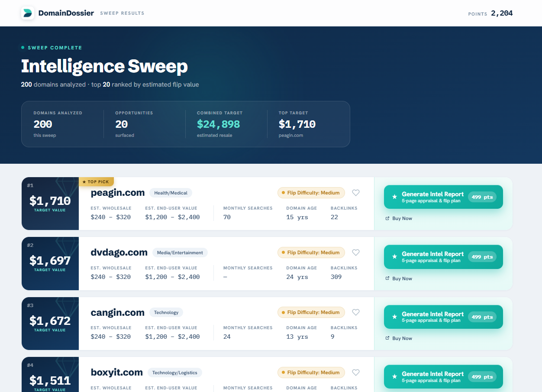Click dvdago.com Flip Difficulty: Medium badge

tap(311, 253)
